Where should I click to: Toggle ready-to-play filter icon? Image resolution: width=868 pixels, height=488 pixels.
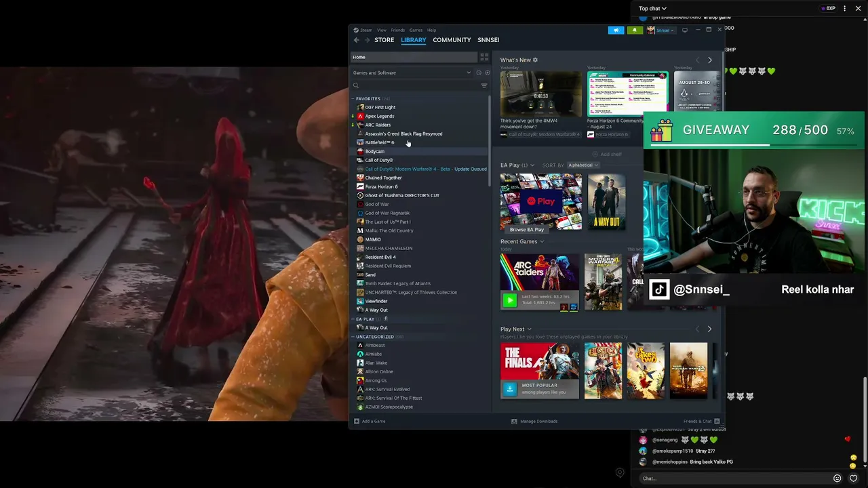(x=487, y=73)
